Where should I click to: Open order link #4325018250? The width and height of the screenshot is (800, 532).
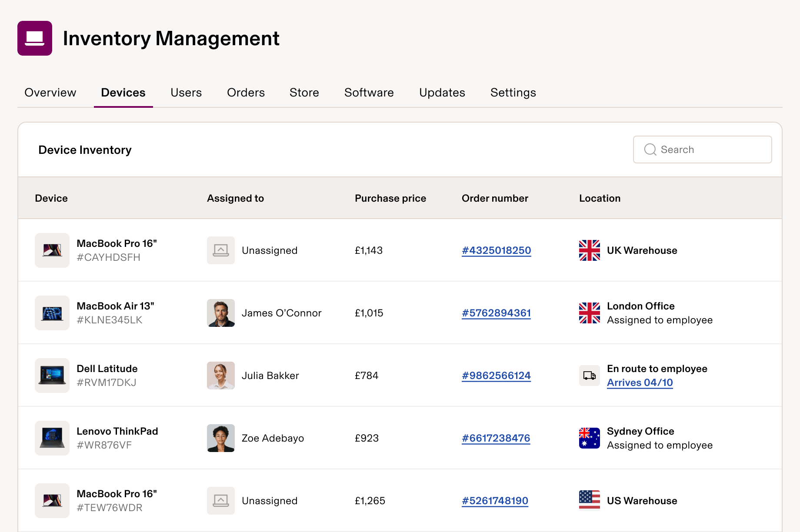click(x=496, y=250)
